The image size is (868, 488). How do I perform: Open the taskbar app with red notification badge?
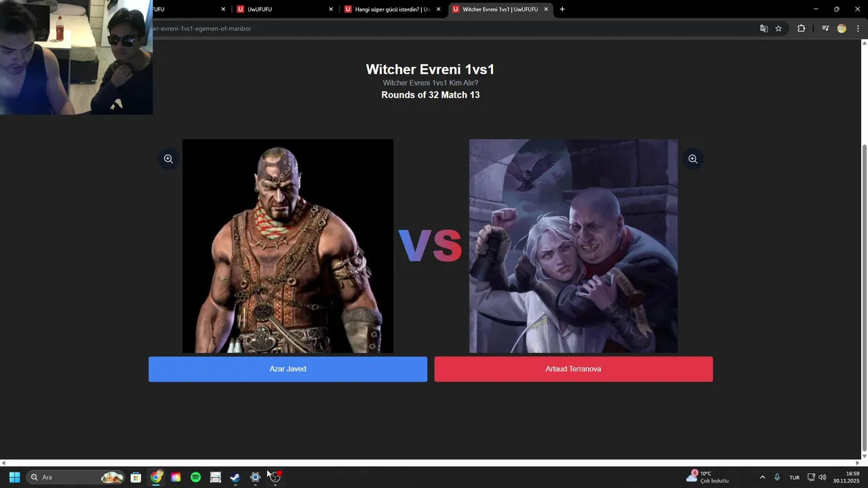(x=275, y=477)
